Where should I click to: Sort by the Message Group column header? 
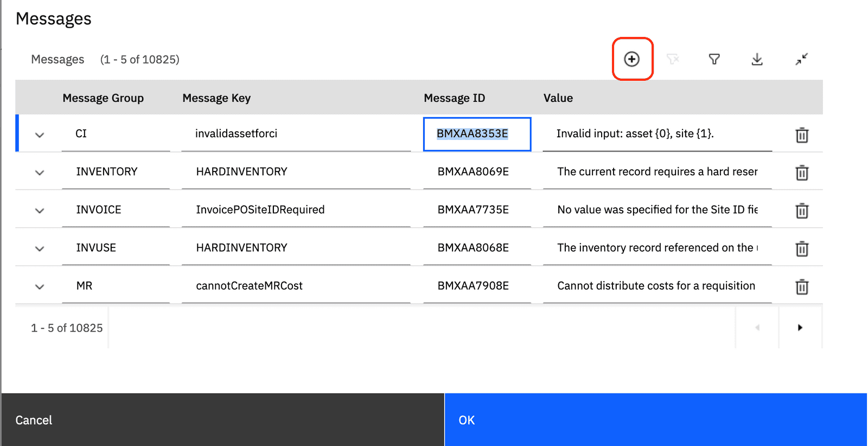[x=103, y=98]
